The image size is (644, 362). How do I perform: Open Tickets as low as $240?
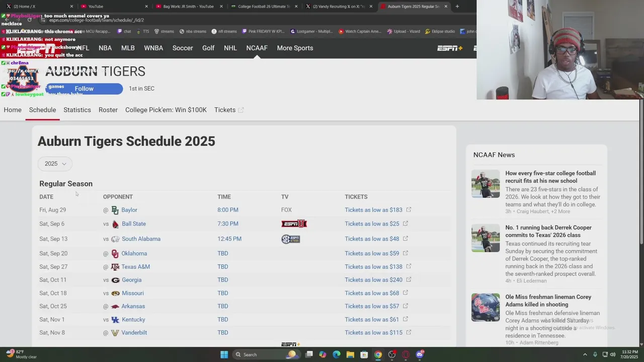coord(373,280)
